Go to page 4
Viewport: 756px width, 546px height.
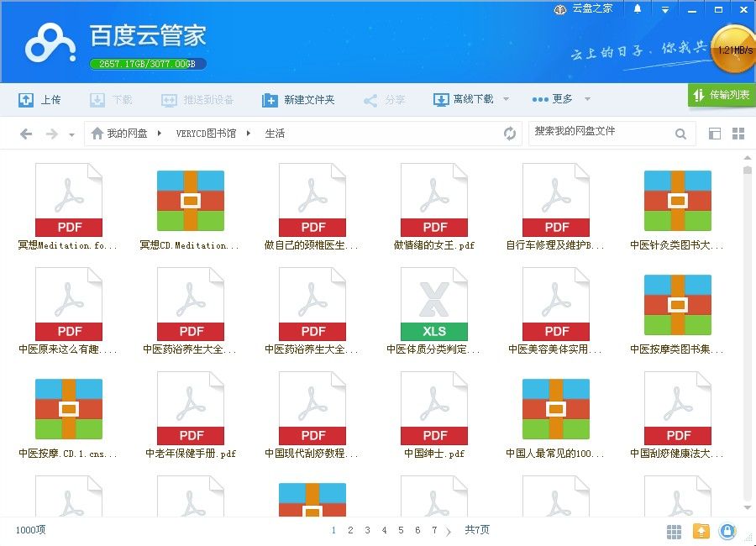(384, 530)
